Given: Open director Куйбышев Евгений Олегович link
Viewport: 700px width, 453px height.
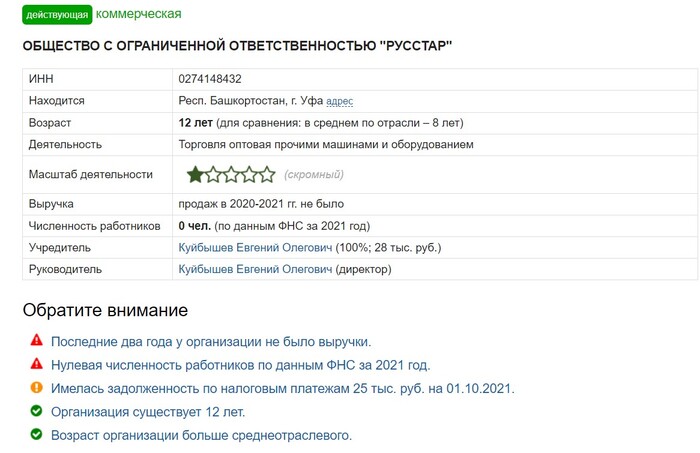Looking at the screenshot, I should point(255,269).
